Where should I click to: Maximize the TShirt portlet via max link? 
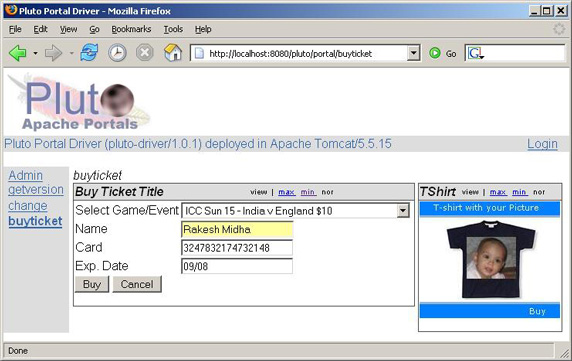498,192
